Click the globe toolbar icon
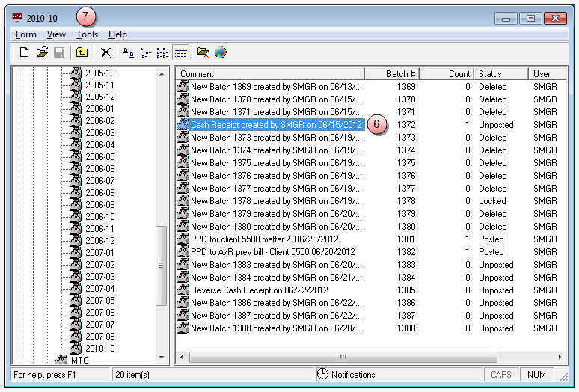 tap(221, 52)
